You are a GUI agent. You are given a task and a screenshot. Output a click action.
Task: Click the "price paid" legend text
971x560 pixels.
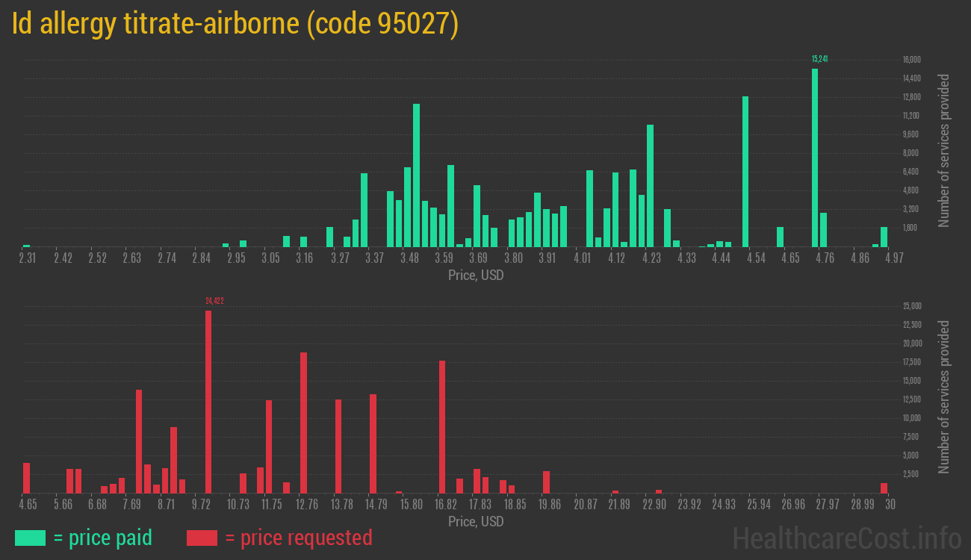point(103,538)
